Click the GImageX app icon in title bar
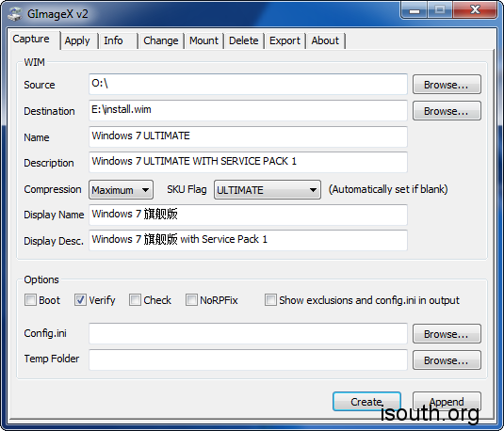This screenshot has height=431, width=504. coord(14,14)
